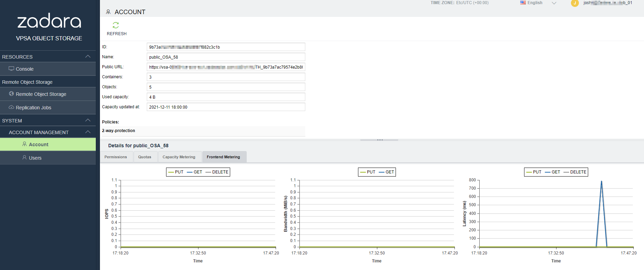The width and height of the screenshot is (644, 270).
Task: Select the Account menu item
Action: point(48,144)
